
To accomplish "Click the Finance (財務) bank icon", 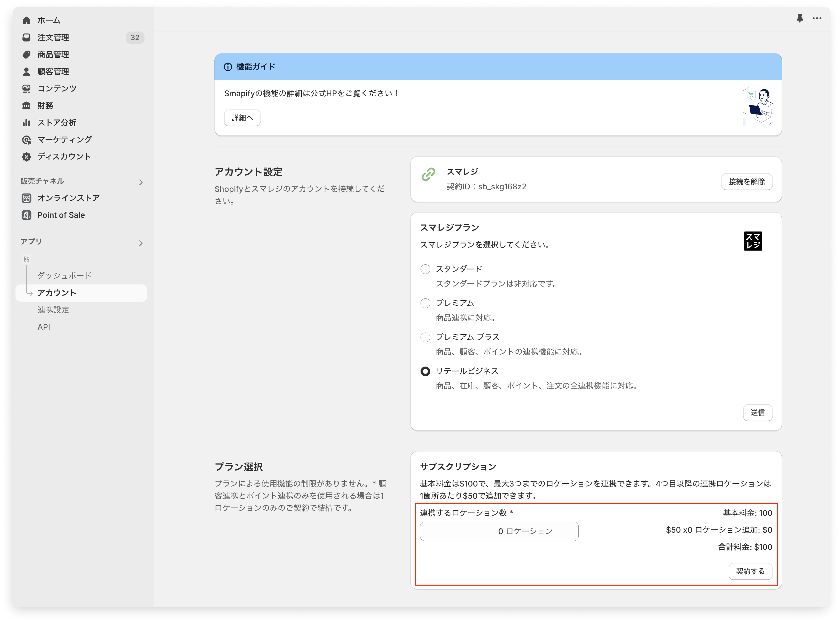I will point(26,105).
